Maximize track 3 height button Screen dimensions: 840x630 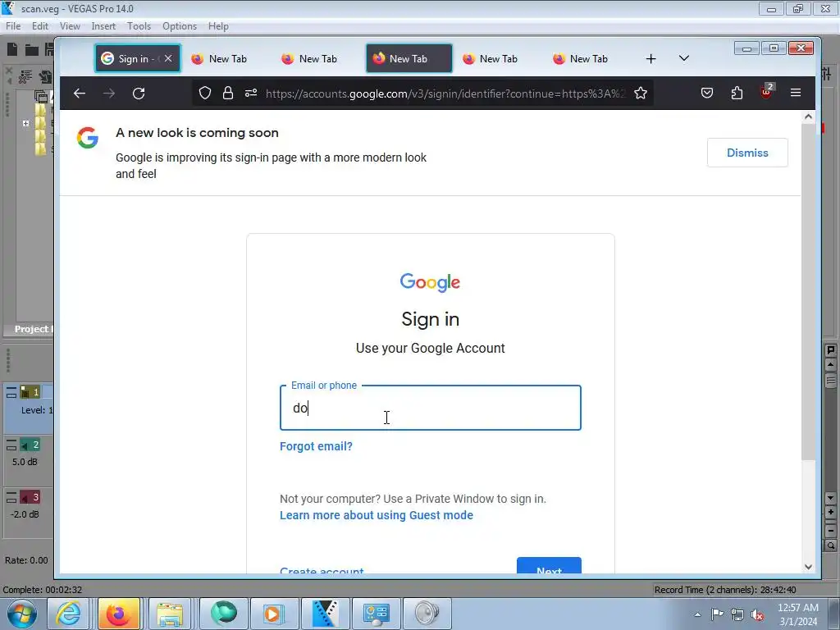coord(11,500)
